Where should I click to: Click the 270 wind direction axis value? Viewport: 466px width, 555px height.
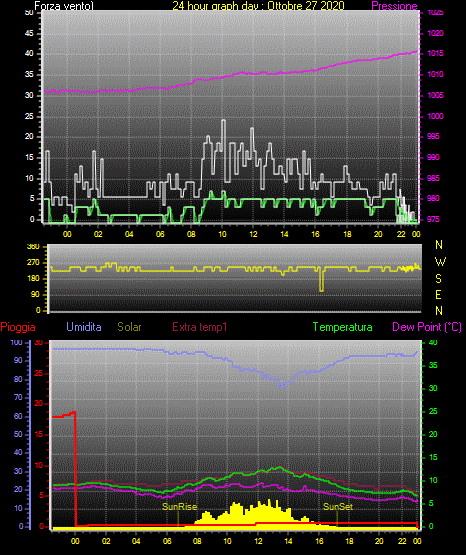tap(33, 263)
